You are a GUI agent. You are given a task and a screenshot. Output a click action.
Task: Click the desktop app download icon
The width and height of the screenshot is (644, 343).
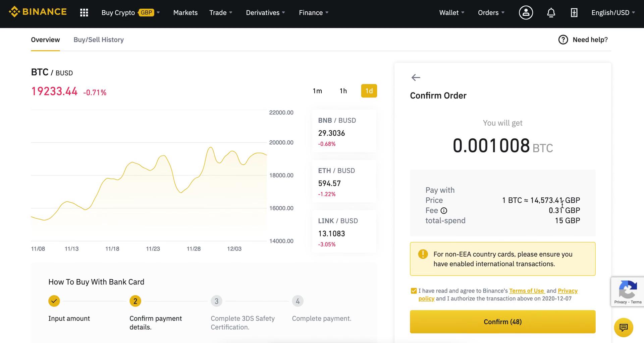[574, 12]
